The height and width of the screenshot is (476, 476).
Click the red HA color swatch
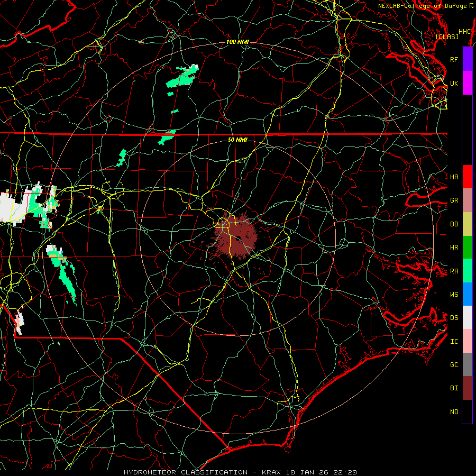467,177
